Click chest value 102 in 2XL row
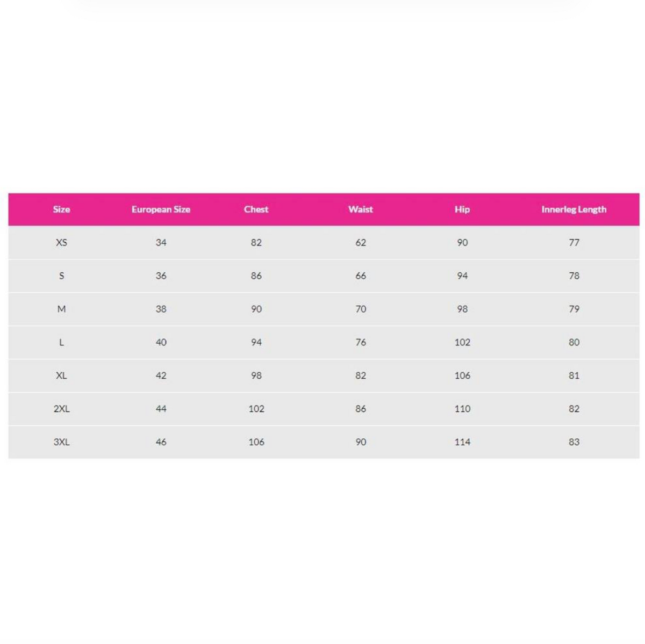 tap(256, 409)
